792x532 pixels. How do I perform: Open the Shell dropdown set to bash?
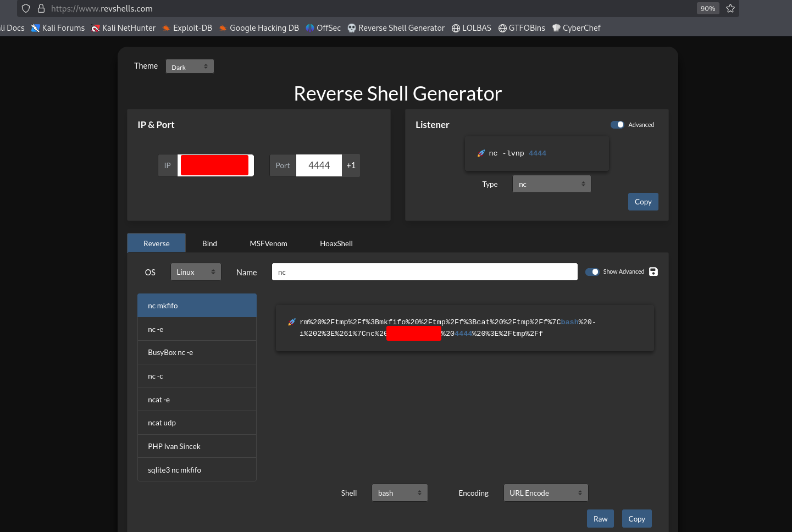point(400,493)
